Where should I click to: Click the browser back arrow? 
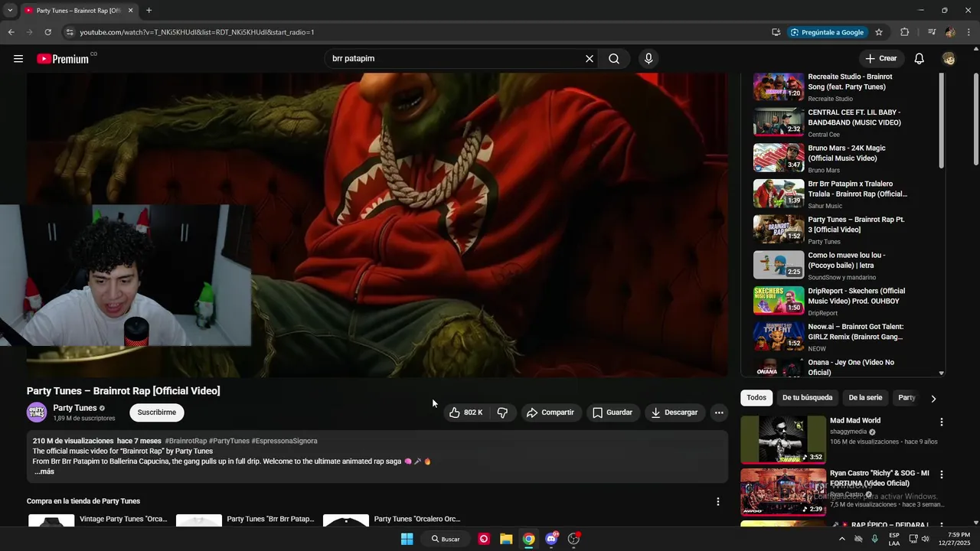11,32
